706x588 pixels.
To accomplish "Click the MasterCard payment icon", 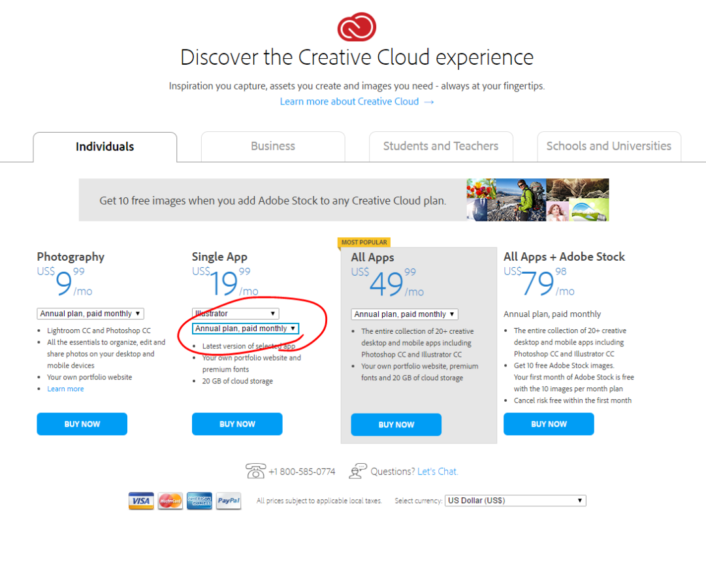I will 170,500.
